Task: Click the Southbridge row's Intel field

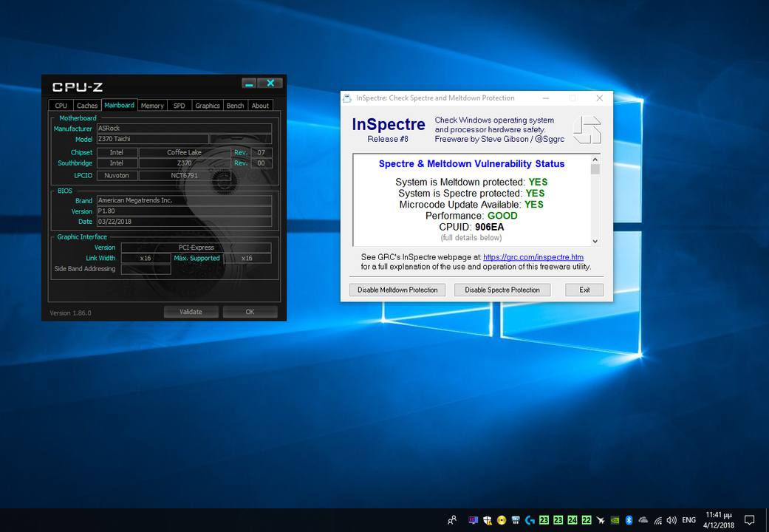Action: click(x=117, y=163)
